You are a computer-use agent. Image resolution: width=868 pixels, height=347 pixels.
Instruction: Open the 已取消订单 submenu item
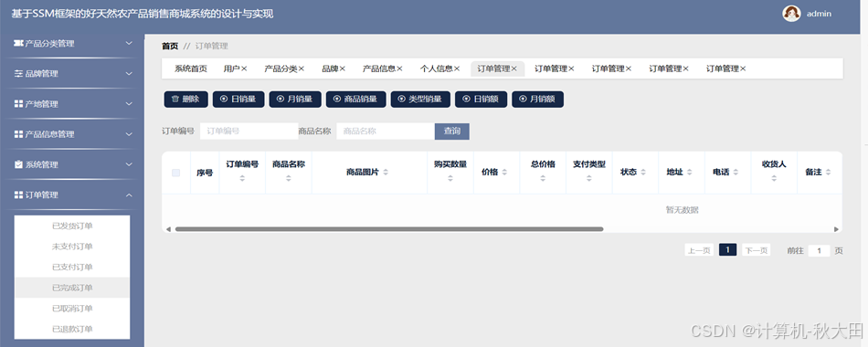pyautogui.click(x=72, y=309)
